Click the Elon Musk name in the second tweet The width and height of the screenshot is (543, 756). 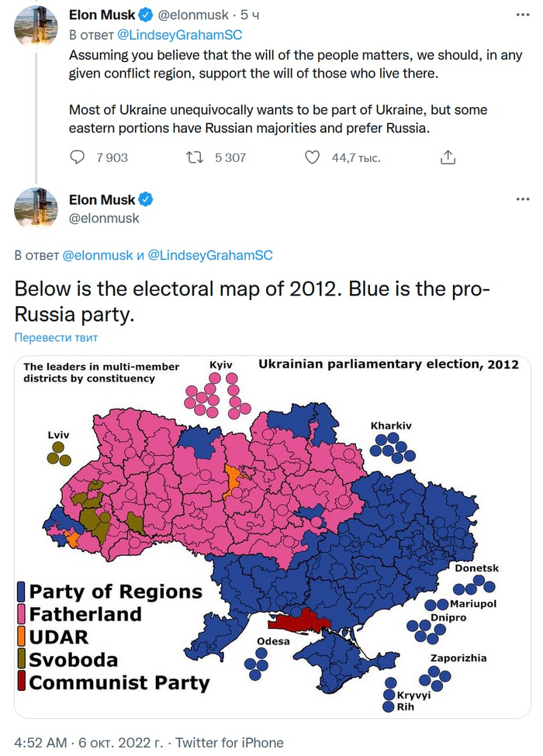[102, 199]
